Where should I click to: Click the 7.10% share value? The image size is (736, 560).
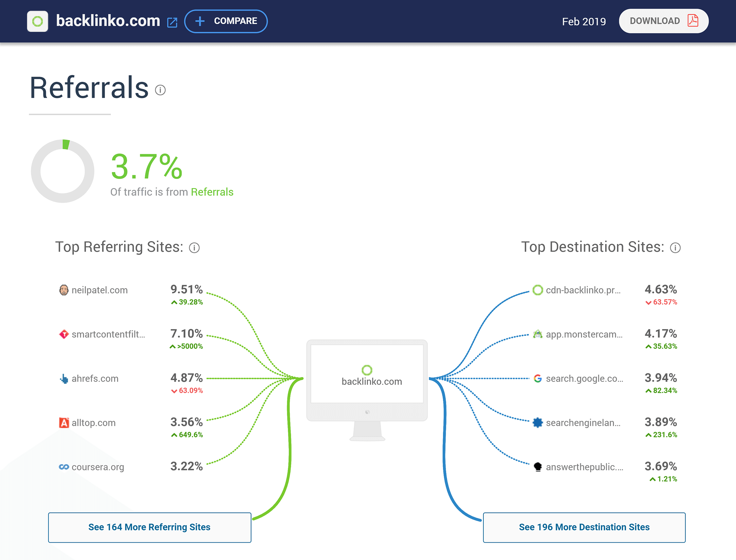pyautogui.click(x=187, y=334)
